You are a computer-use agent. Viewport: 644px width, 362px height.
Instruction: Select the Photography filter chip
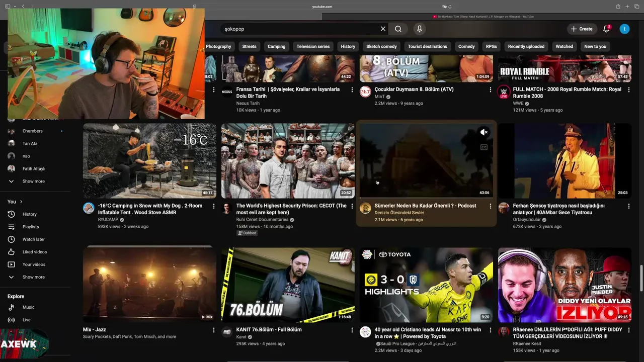218,46
